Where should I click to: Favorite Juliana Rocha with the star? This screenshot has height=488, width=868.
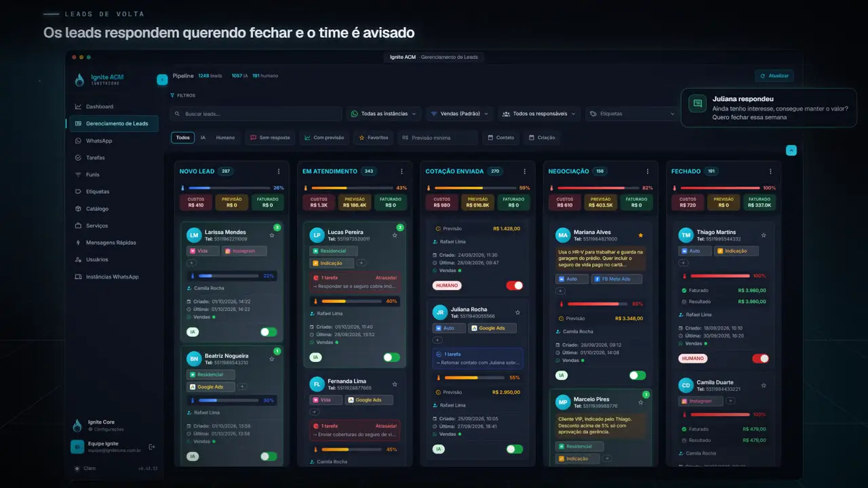(x=518, y=312)
